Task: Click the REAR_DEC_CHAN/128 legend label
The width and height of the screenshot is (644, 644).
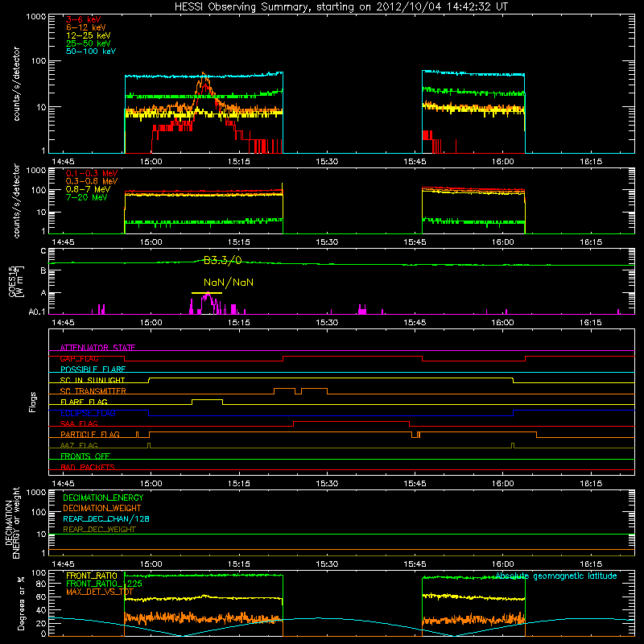Action: (106, 518)
